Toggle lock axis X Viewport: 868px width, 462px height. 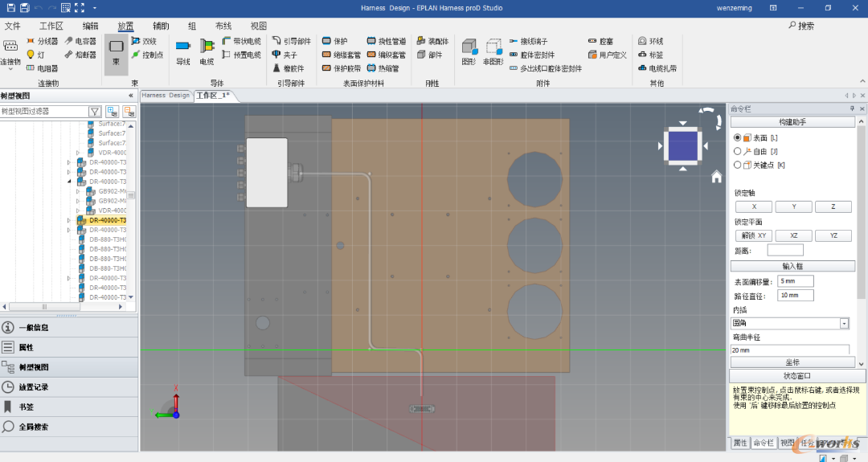coord(753,206)
